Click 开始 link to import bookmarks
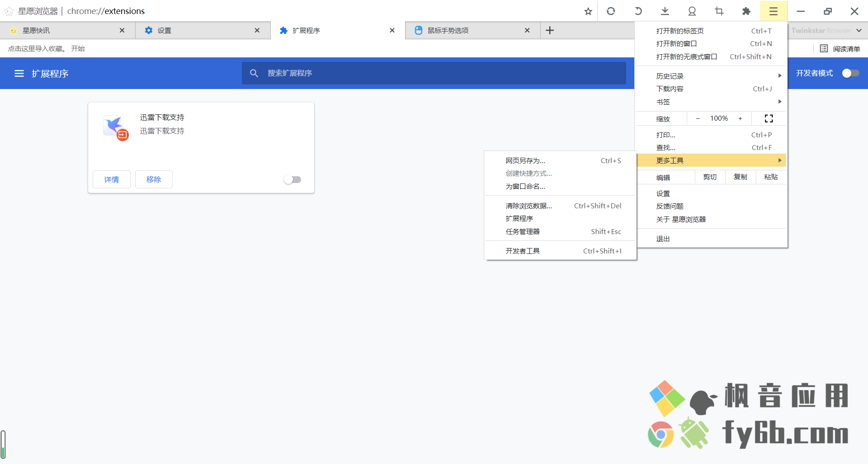 (78, 48)
